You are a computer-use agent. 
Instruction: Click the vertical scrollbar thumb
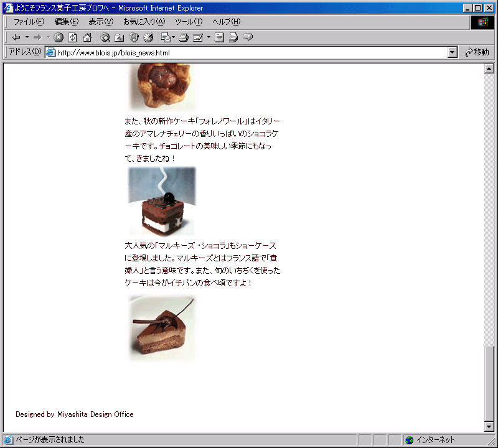(x=489, y=383)
